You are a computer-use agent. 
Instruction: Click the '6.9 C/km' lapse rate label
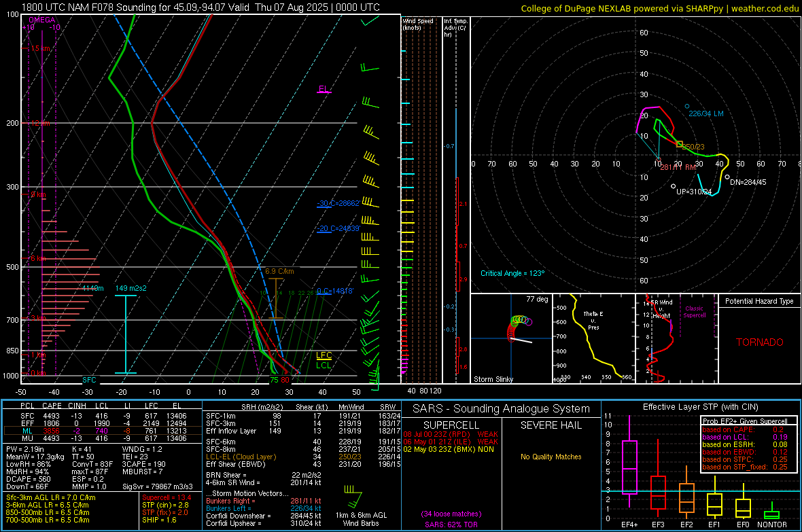click(x=280, y=271)
